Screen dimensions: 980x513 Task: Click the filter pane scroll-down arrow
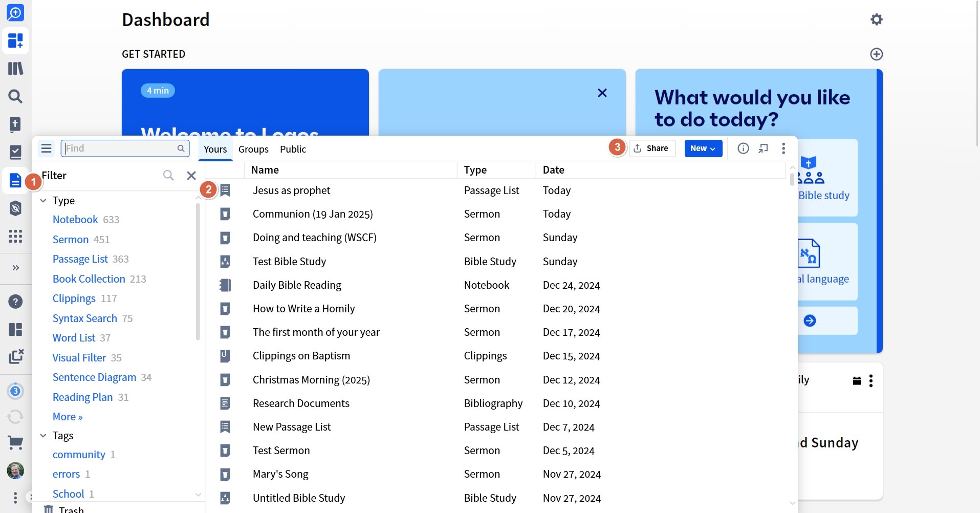[x=198, y=495]
